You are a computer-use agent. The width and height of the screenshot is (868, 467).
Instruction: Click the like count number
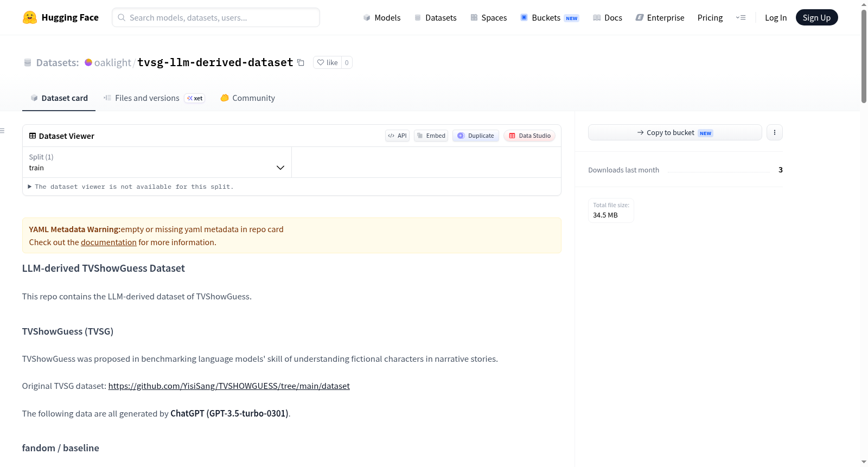click(347, 62)
